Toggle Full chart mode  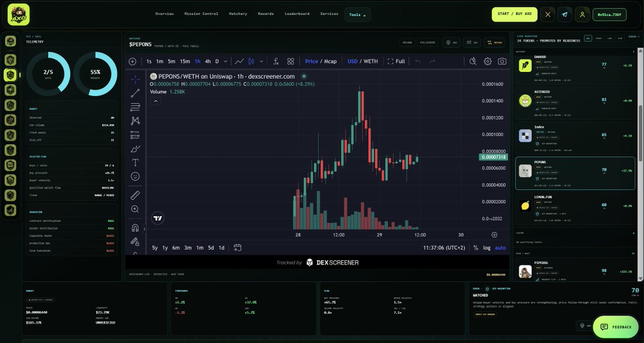pyautogui.click(x=396, y=61)
